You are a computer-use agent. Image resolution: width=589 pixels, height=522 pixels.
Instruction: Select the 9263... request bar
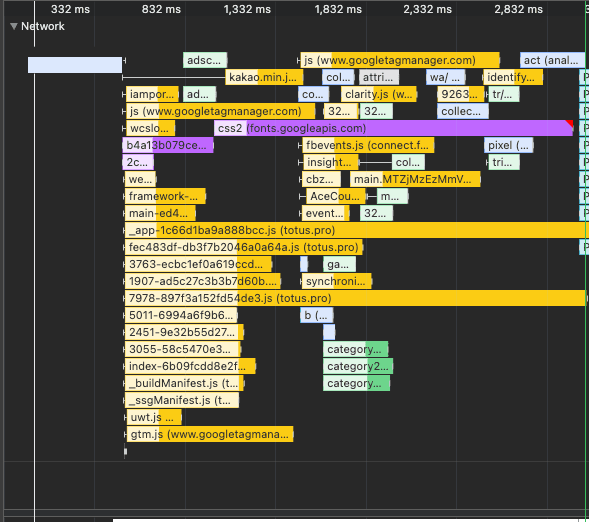[461, 94]
